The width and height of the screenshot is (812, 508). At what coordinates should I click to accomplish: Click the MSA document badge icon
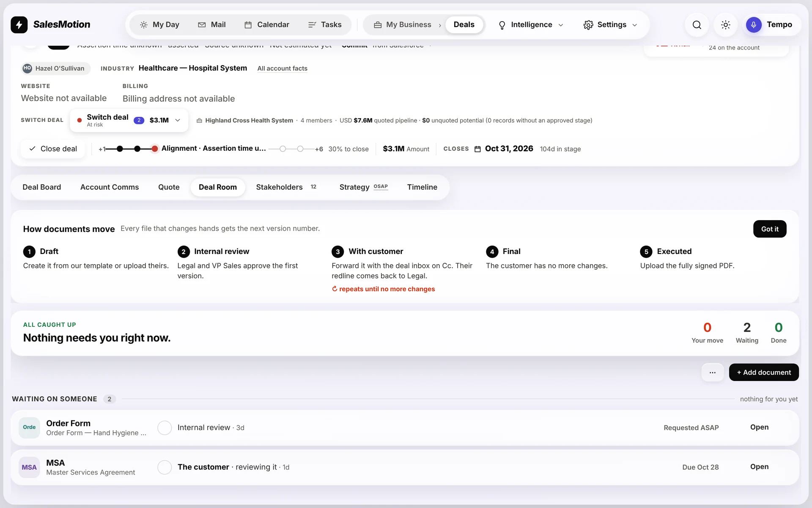click(29, 467)
